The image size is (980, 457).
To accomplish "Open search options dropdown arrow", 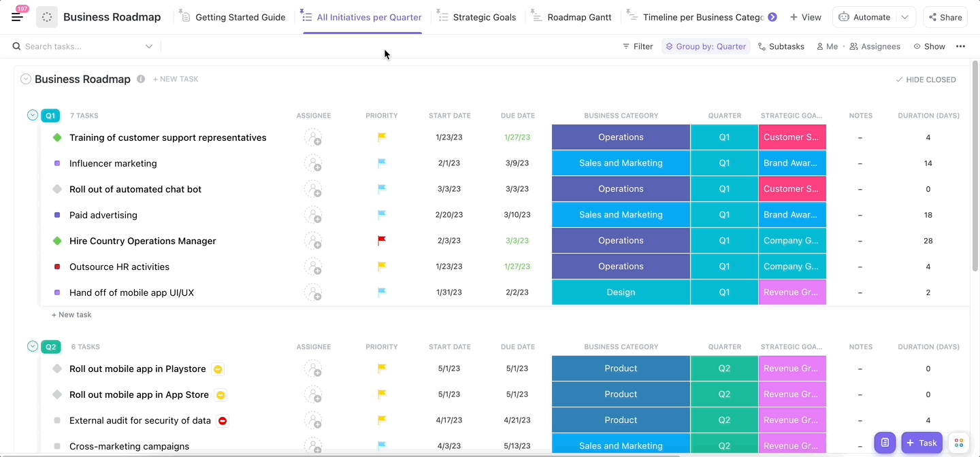I will (x=149, y=46).
